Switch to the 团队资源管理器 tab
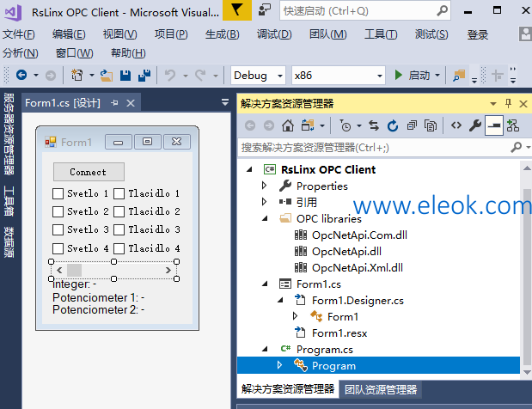The image size is (532, 409). [x=381, y=389]
